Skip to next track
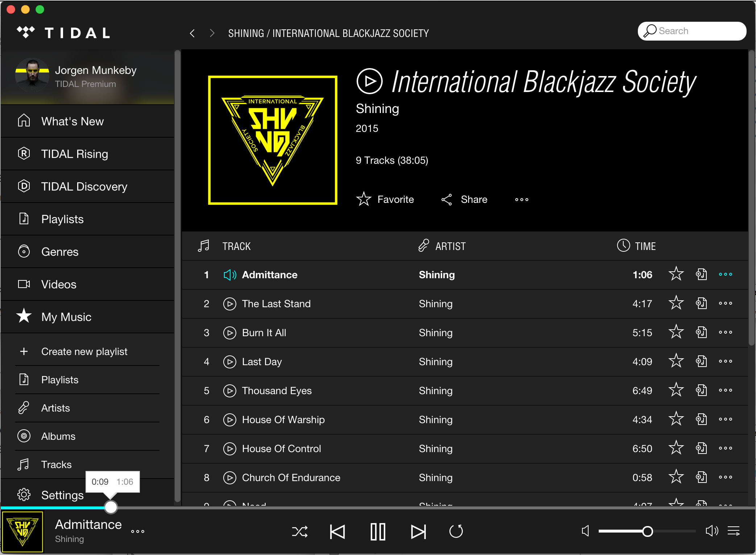 pyautogui.click(x=419, y=531)
